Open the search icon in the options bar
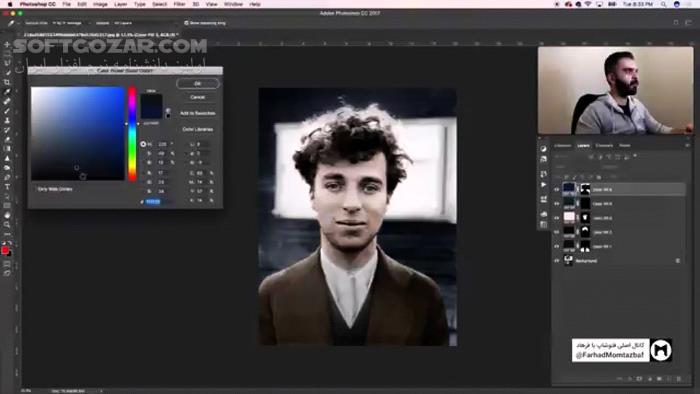Screen dimensions: 700x394 676,23
